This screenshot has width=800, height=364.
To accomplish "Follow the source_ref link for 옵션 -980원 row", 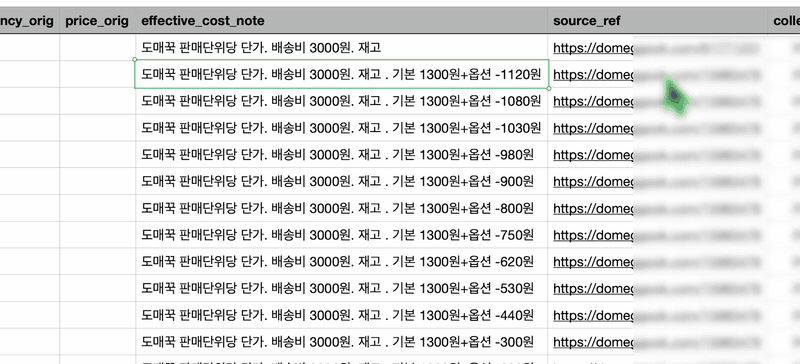I will (x=656, y=155).
